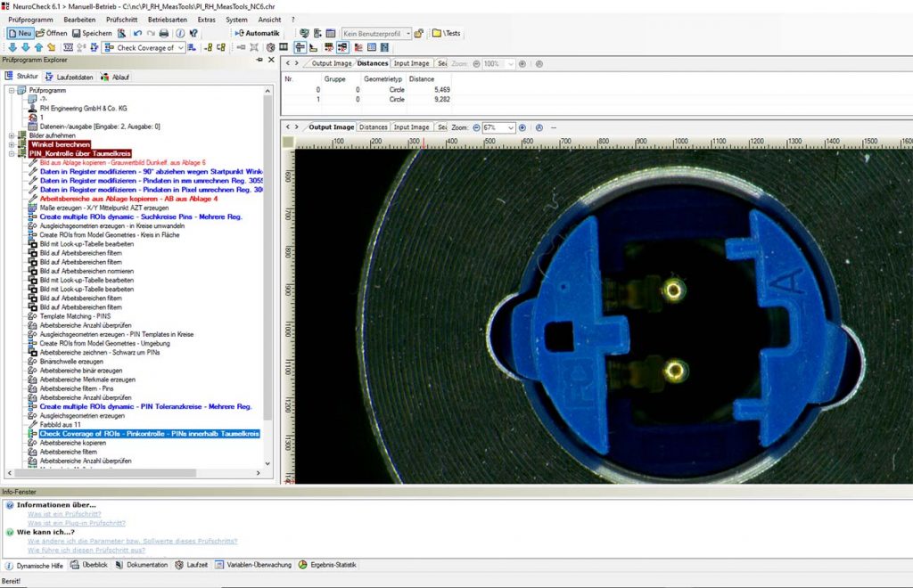The image size is (913, 588).
Task: Click the printer icon in the toolbar
Action: click(x=164, y=33)
